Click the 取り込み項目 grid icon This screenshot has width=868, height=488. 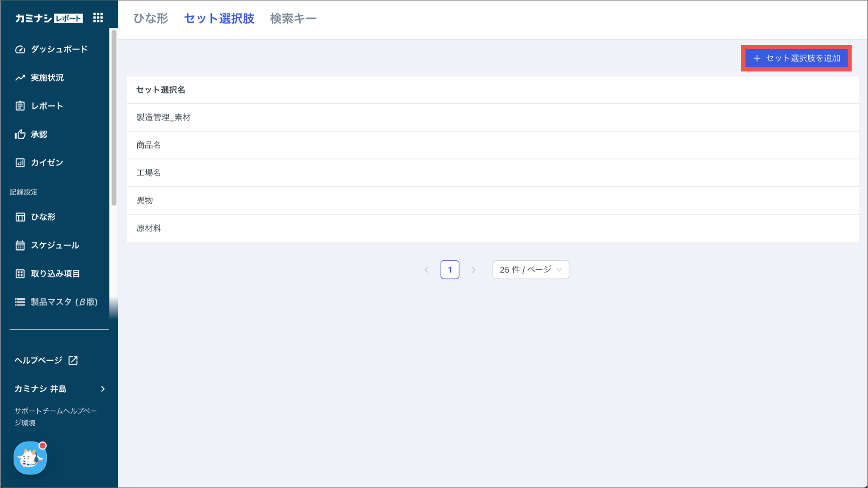click(x=20, y=274)
